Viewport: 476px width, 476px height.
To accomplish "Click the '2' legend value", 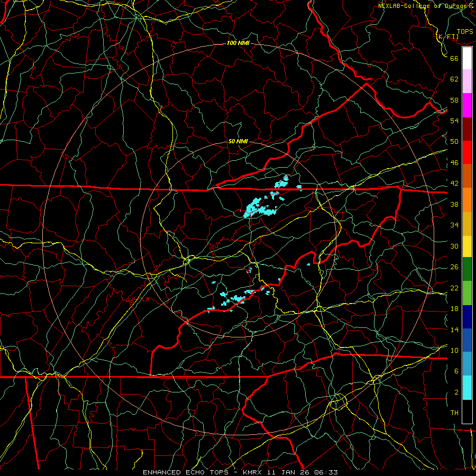I will [x=456, y=392].
